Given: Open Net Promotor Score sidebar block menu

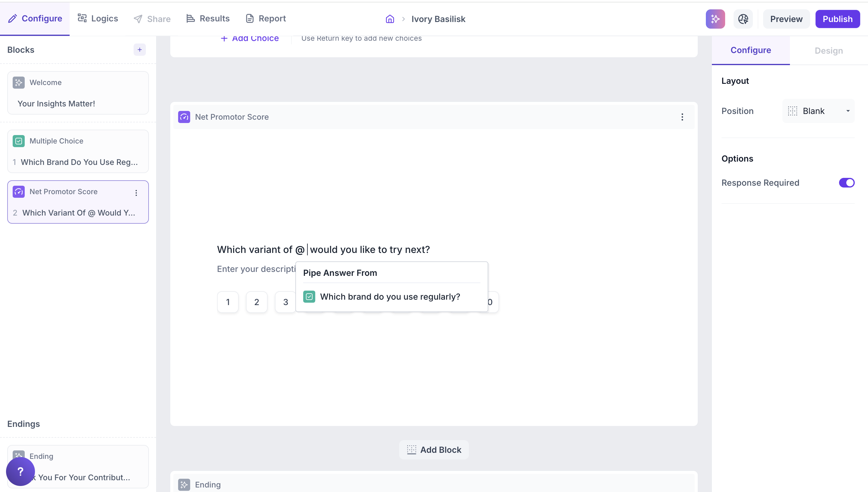Looking at the screenshot, I should pos(136,193).
